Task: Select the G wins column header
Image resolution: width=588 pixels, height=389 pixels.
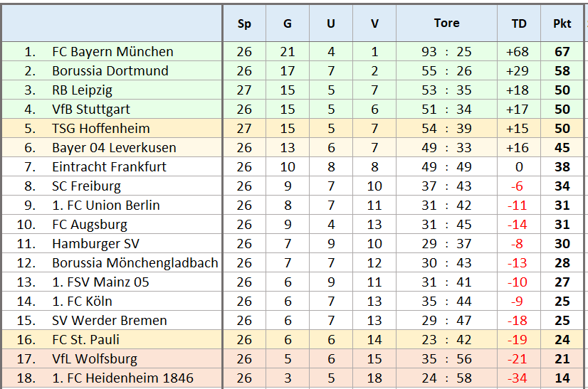Action: click(287, 23)
